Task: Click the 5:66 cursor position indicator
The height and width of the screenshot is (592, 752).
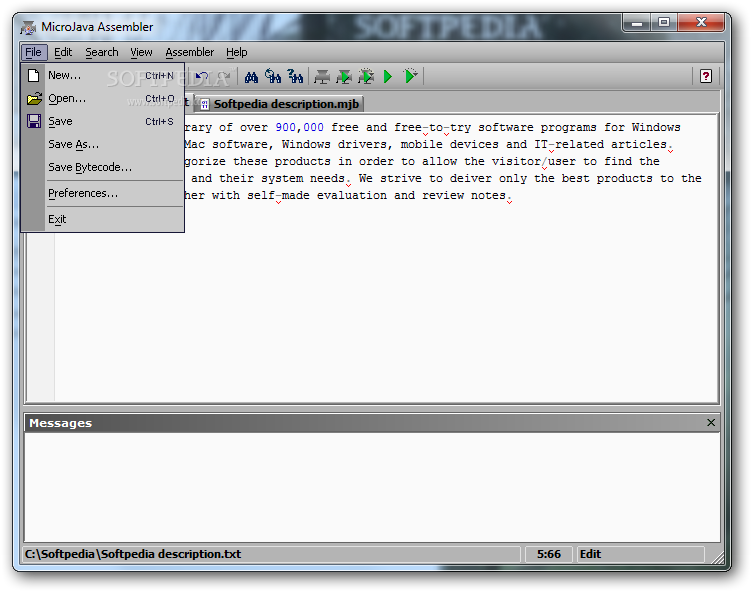Action: coord(549,554)
